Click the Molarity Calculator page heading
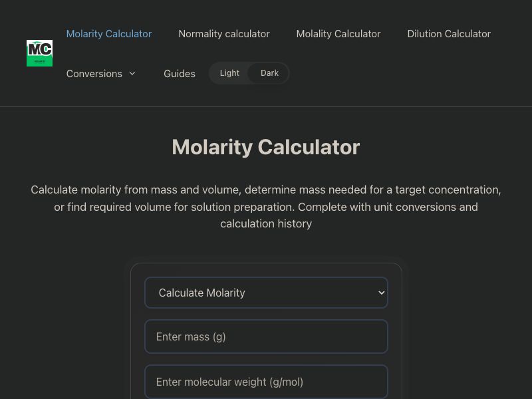The width and height of the screenshot is (532, 399). (266, 147)
